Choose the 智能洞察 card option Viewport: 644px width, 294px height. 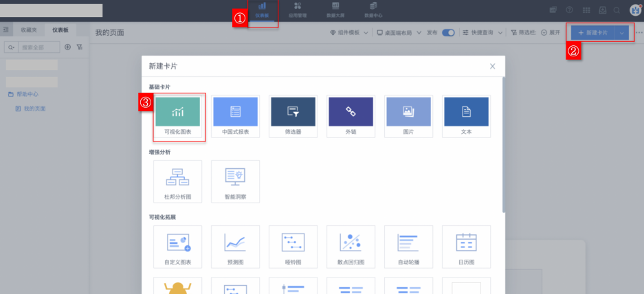(x=235, y=181)
